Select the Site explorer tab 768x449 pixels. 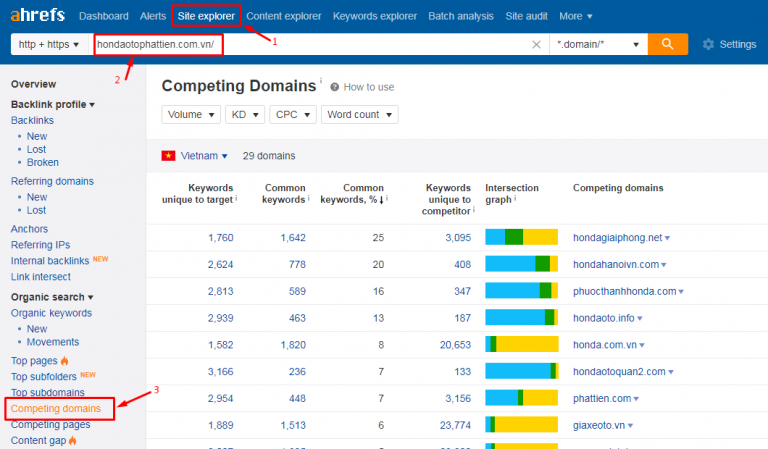coord(206,16)
